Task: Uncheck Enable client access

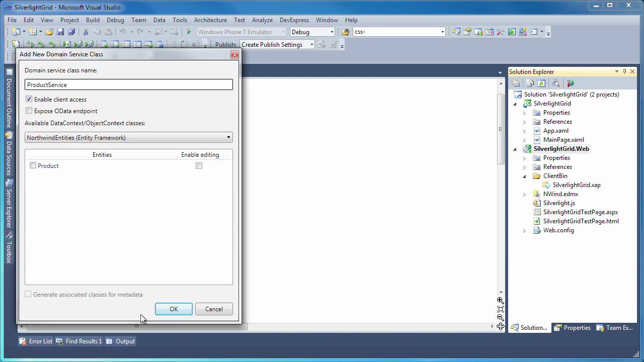Action: point(29,100)
